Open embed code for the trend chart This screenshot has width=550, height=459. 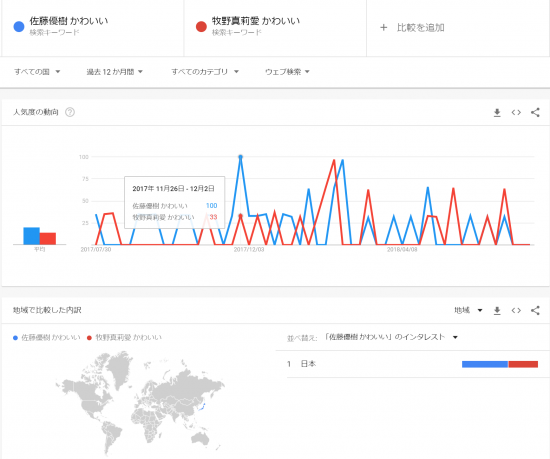click(x=516, y=113)
